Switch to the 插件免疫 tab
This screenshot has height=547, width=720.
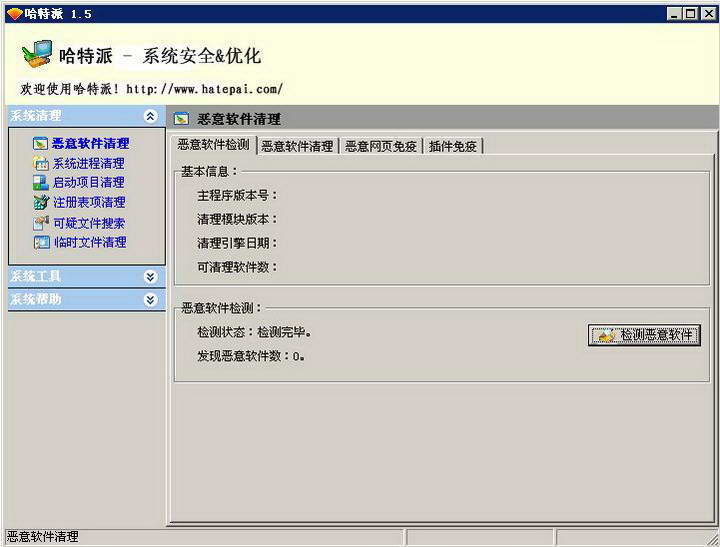(453, 147)
